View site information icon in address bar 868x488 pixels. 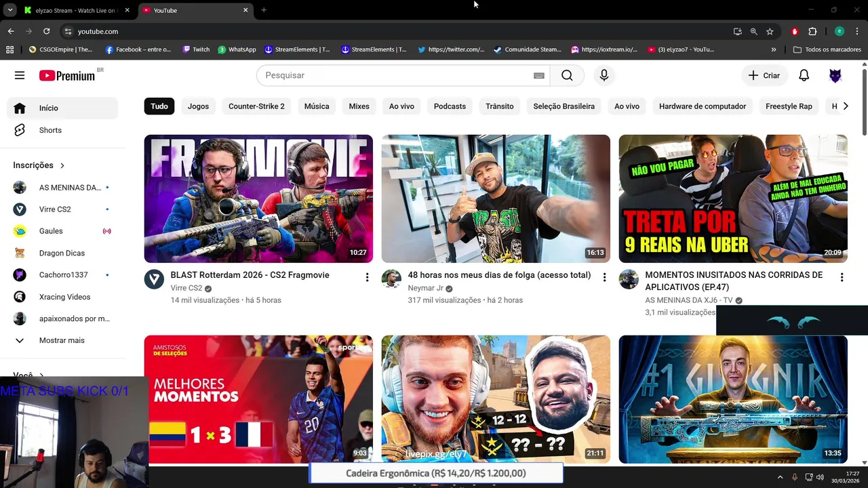click(67, 31)
